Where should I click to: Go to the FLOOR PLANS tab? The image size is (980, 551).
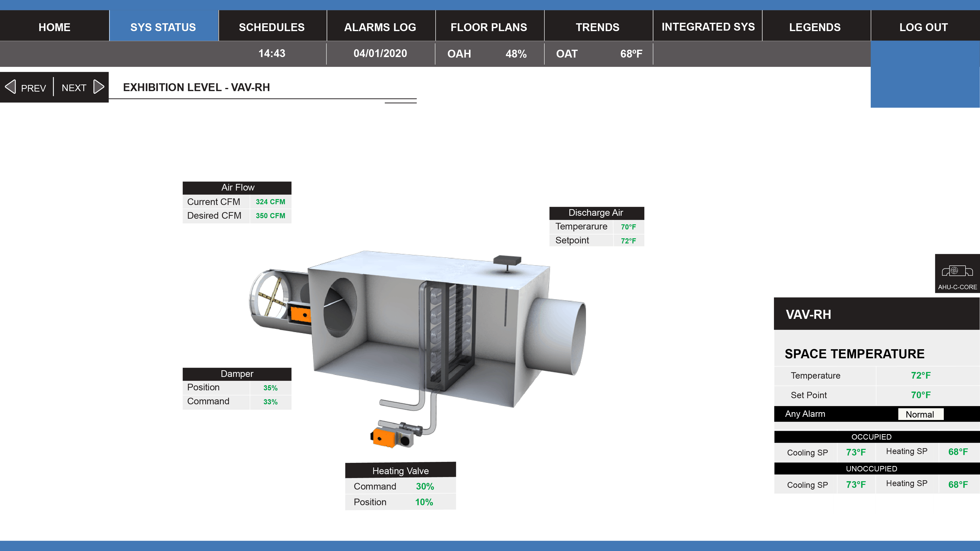point(489,27)
